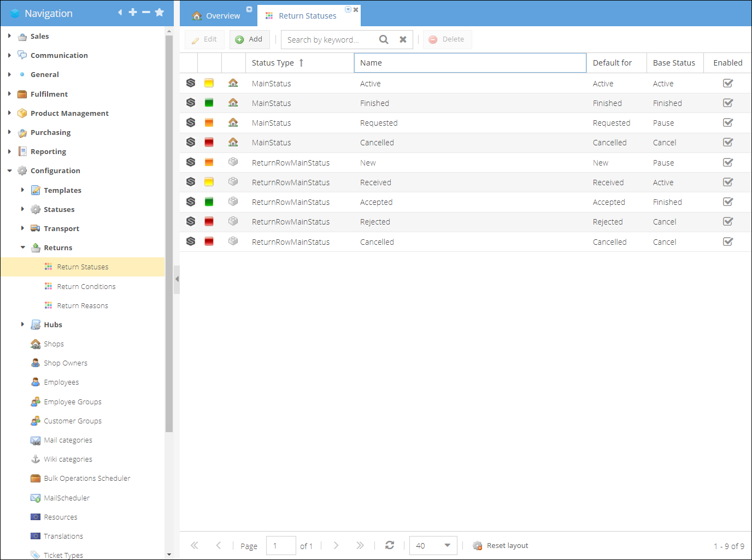Toggle Enabled checkbox for Accepted row

tap(728, 202)
